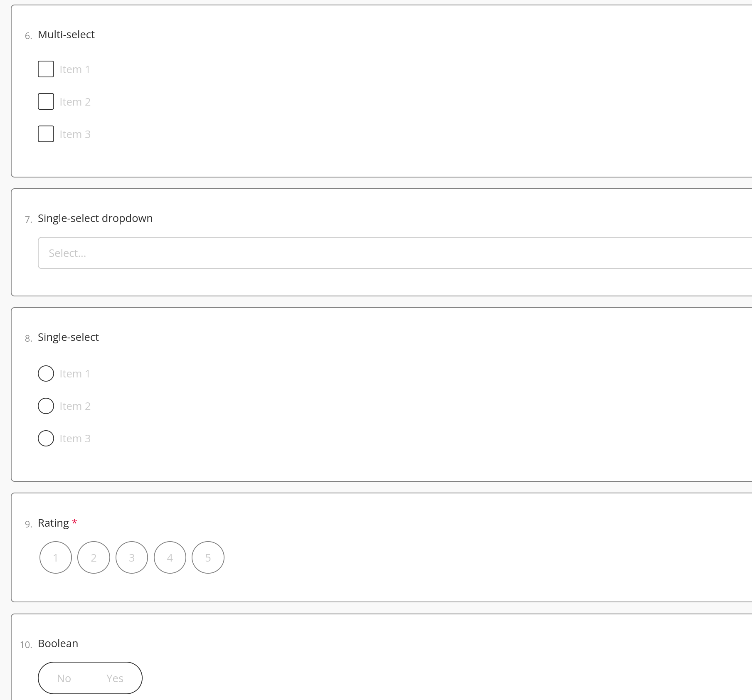Click the Single-select dropdown question title
This screenshot has width=752, height=700.
pyautogui.click(x=95, y=218)
